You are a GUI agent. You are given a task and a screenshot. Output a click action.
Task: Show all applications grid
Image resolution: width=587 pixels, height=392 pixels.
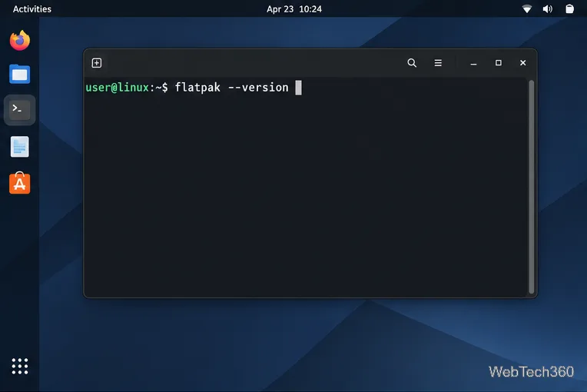20,366
